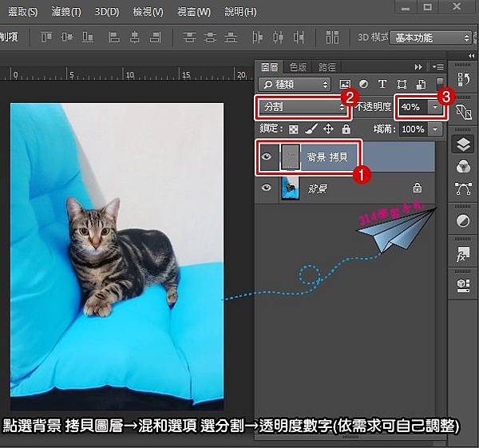
Task: Open the Paths panel icon in dock
Action: (463, 188)
